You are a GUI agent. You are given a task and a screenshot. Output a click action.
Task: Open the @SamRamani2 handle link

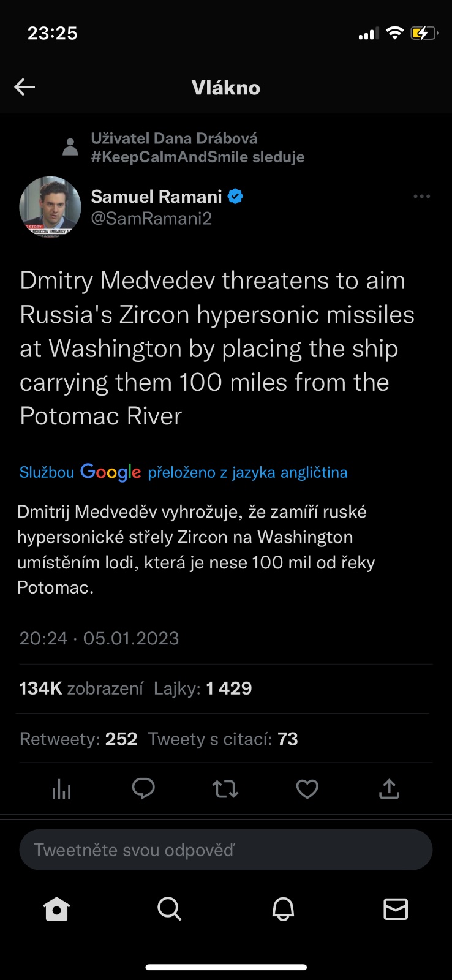[x=151, y=219]
